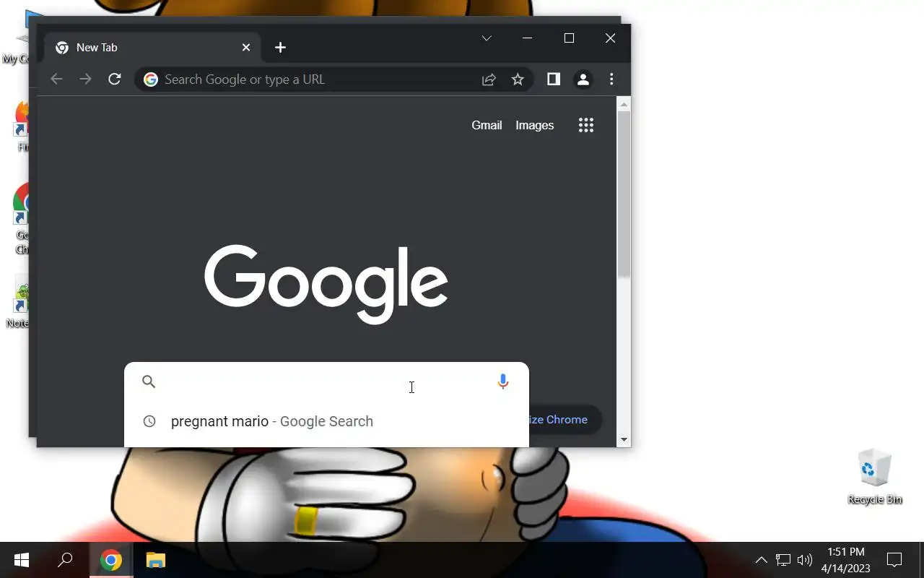Screen dimensions: 924x578
Task: Open a new tab with plus button
Action: (280, 48)
